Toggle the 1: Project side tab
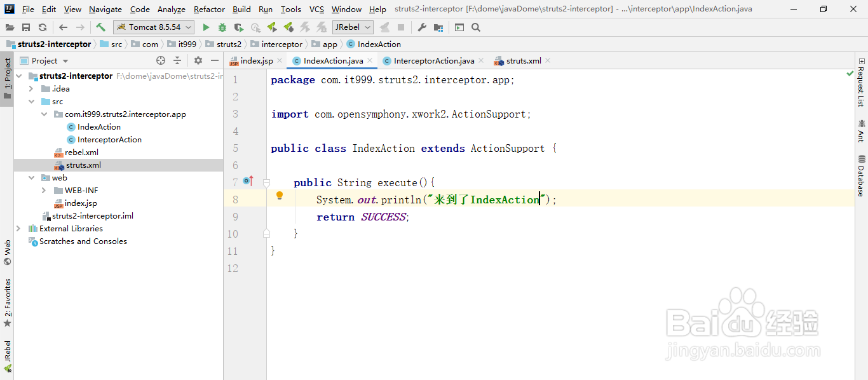868x380 pixels. click(x=7, y=79)
